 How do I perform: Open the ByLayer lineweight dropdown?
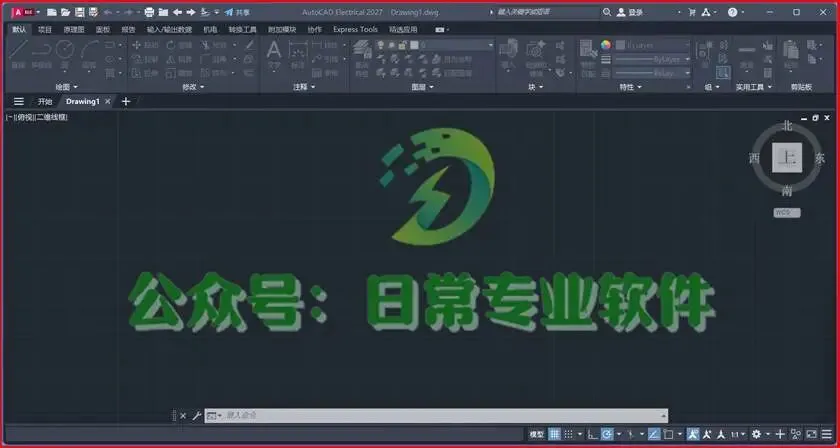point(652,59)
